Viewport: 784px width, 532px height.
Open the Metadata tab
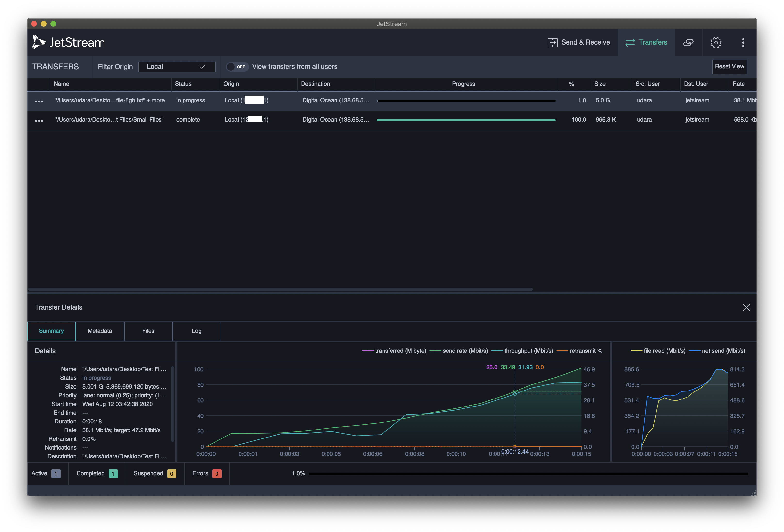(100, 331)
